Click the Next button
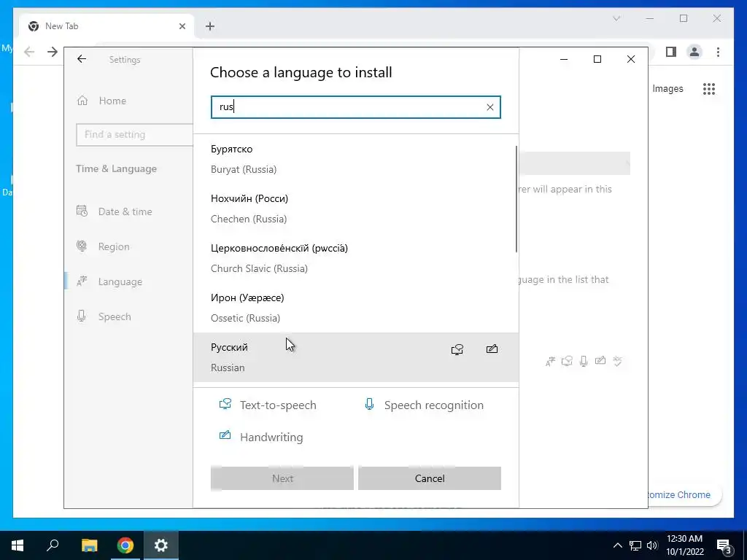 282,478
